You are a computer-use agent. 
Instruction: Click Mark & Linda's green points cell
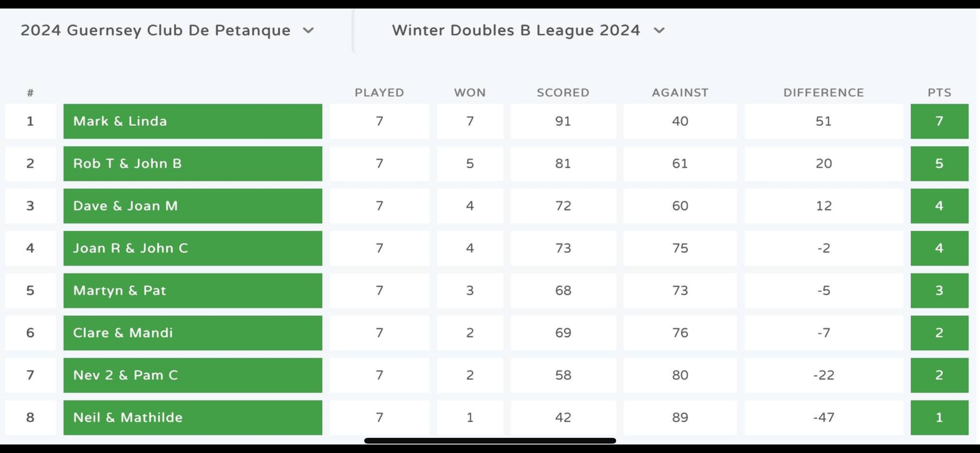click(x=939, y=121)
